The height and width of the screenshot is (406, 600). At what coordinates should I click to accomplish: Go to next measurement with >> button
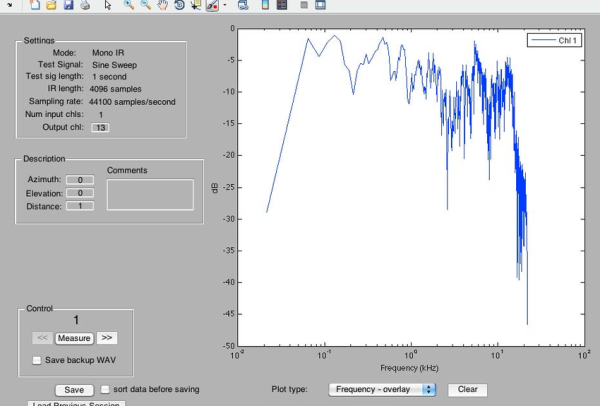coord(107,338)
